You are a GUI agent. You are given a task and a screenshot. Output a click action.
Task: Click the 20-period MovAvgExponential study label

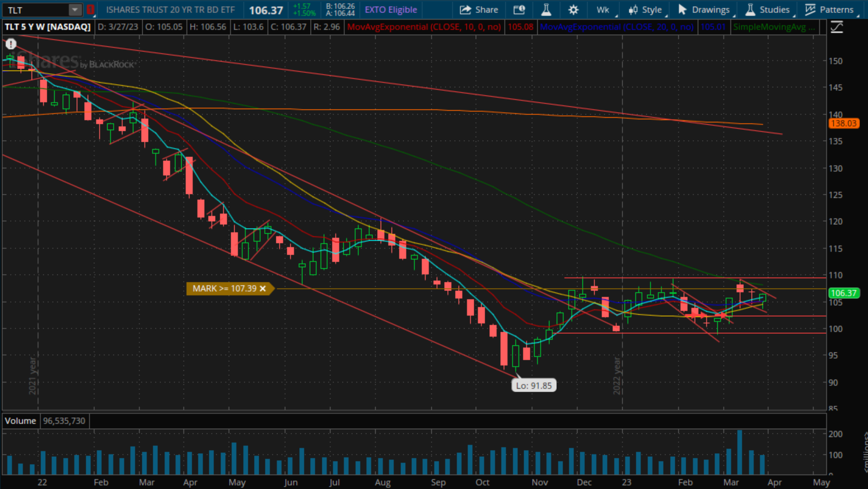[617, 27]
